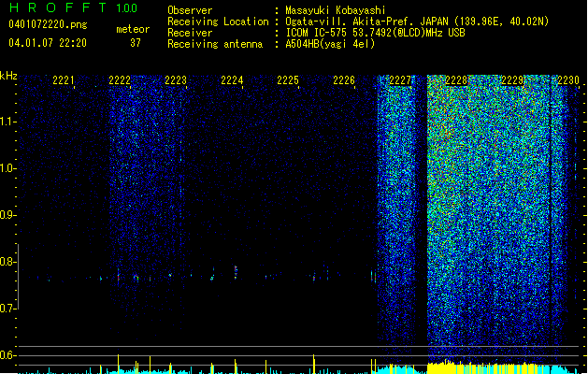The width and height of the screenshot is (588, 374).
Task: Click receiver value ICOM IC-575 53.7492 MHz
Action: point(375,33)
